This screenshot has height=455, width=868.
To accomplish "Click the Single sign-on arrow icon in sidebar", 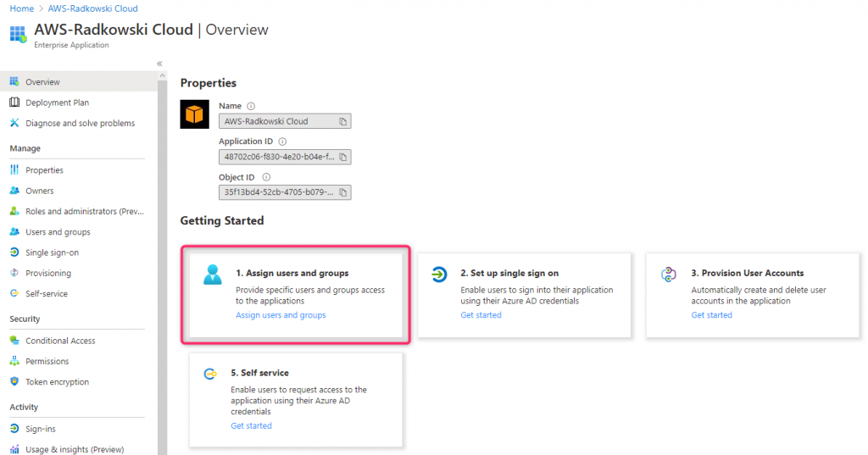I will (14, 252).
